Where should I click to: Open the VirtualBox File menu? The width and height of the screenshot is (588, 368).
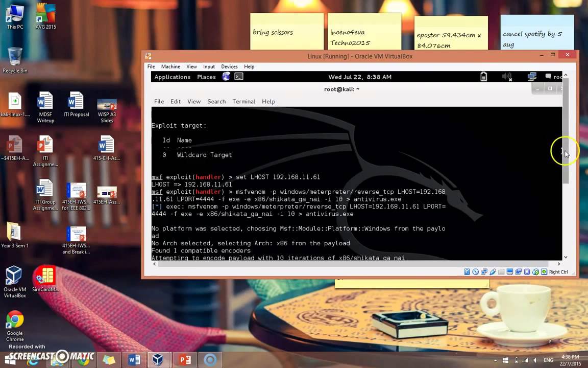(151, 66)
